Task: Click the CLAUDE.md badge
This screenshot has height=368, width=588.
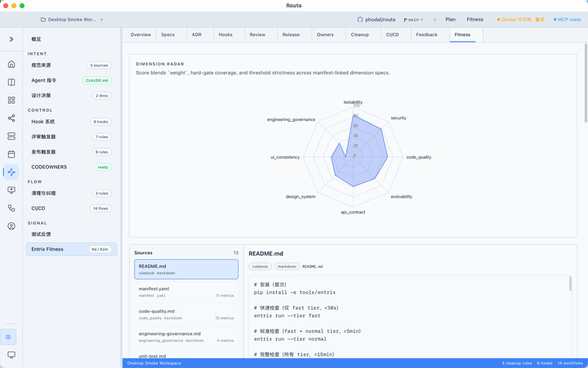Action: click(96, 80)
